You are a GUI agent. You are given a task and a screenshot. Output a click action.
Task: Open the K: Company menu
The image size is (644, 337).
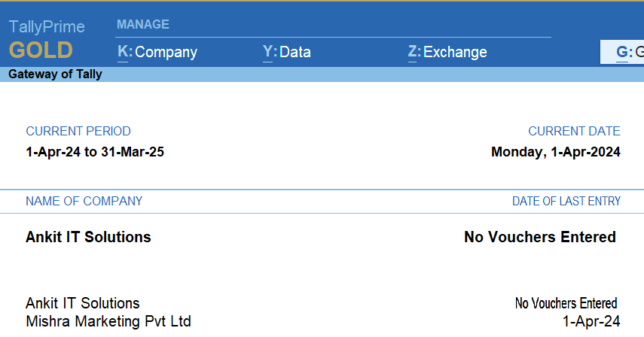click(x=157, y=52)
